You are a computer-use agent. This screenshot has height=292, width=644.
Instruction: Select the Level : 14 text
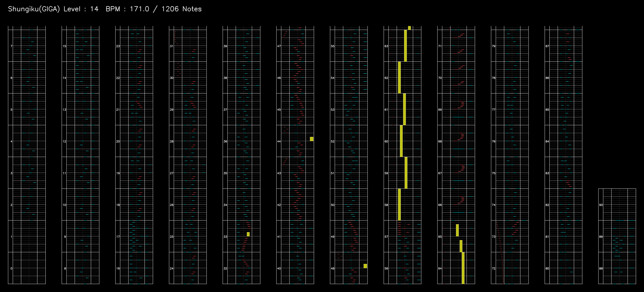81,9
